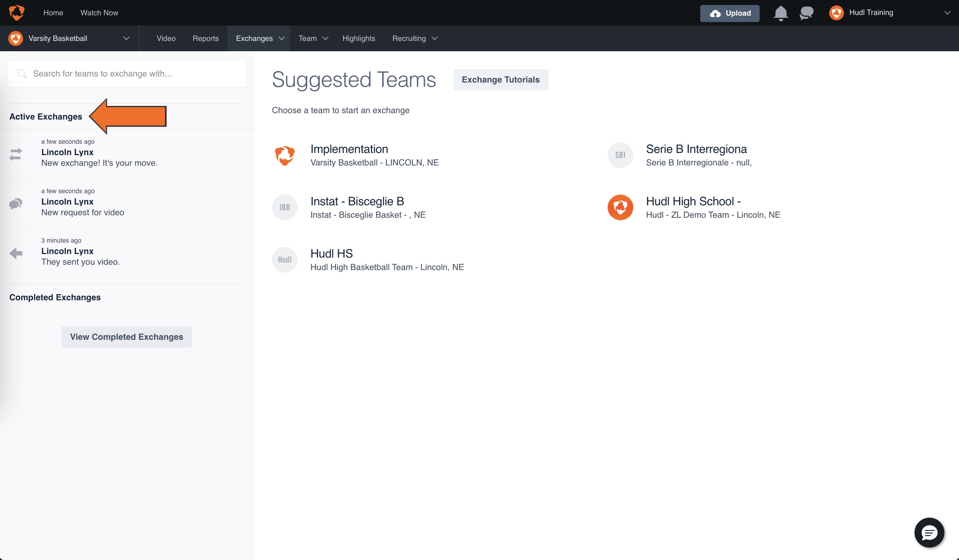Open the chat widget in the bottom corner
Viewport: 959px width, 560px height.
click(929, 532)
